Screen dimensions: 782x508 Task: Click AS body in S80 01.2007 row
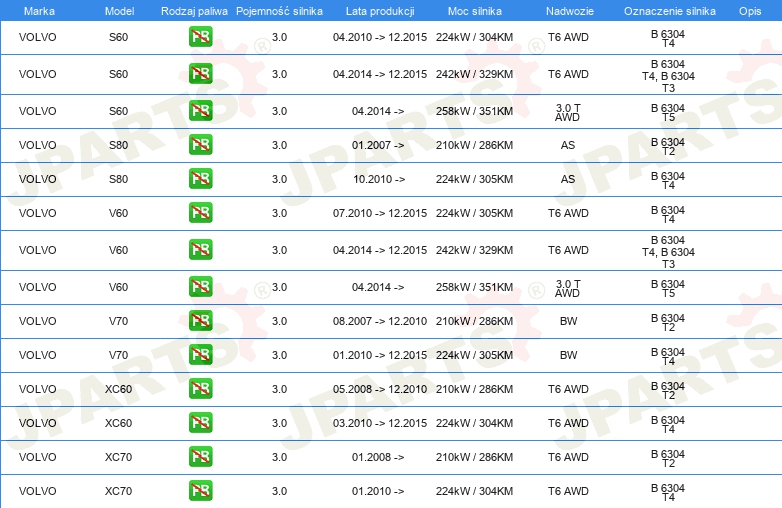[568, 145]
